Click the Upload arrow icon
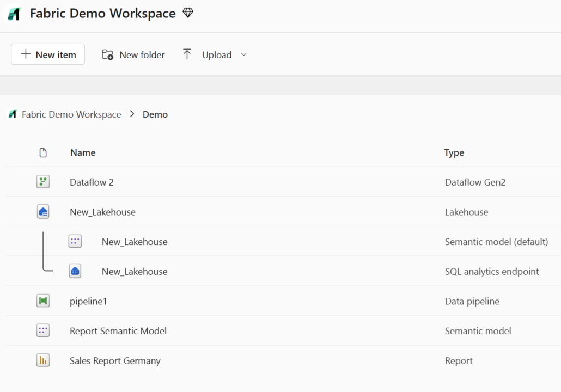 [x=187, y=54]
